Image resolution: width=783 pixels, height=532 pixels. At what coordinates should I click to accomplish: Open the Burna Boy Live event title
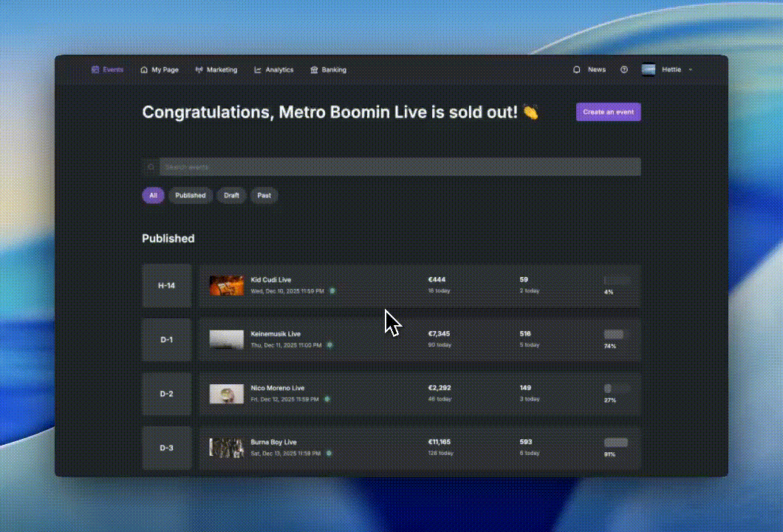point(273,442)
